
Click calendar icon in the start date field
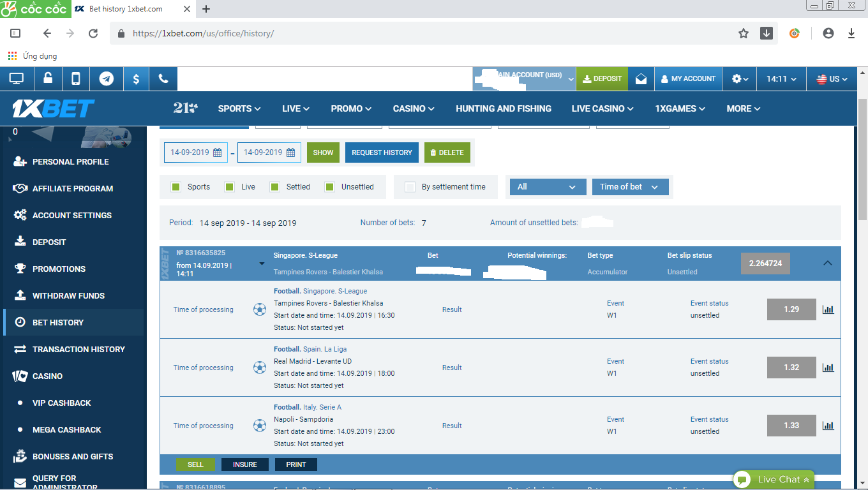[218, 152]
